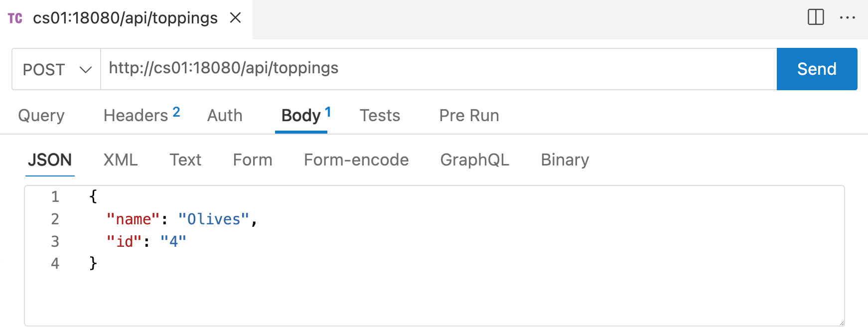Switch to Form-encode body type
Image resolution: width=868 pixels, height=331 pixels.
(356, 160)
